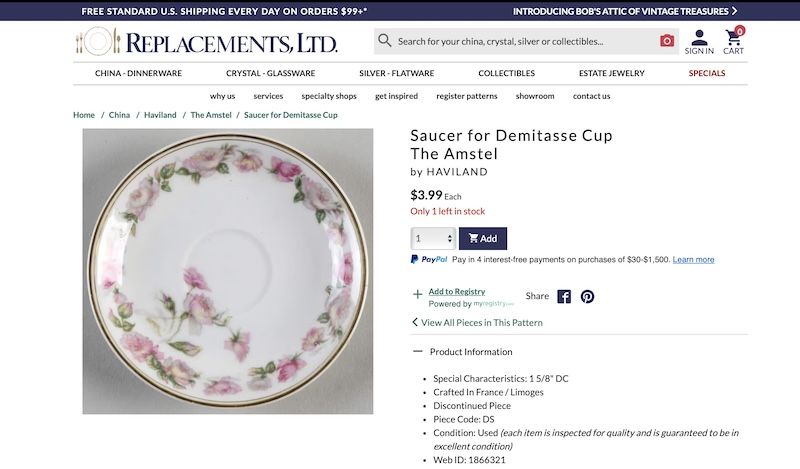The height and width of the screenshot is (469, 800).
Task: Open the shopping cart icon
Action: pos(734,41)
